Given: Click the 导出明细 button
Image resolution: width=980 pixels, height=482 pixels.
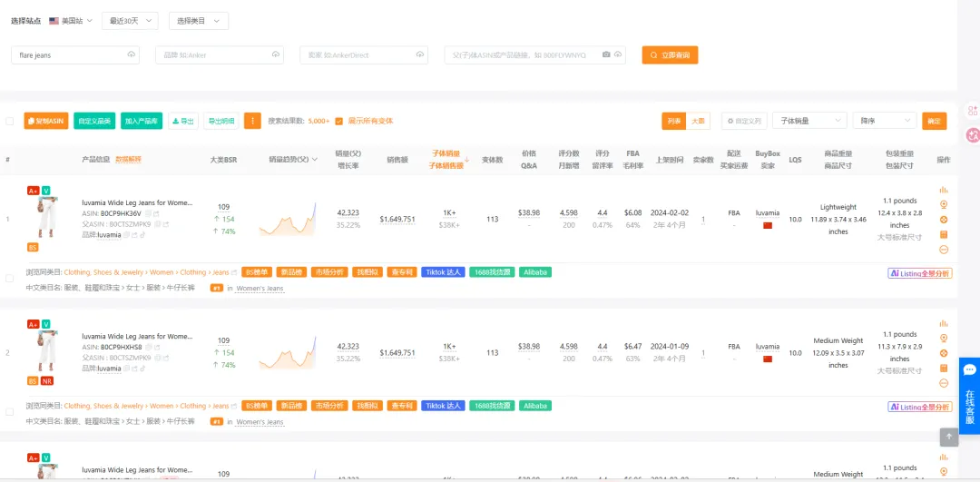Looking at the screenshot, I should click(221, 122).
